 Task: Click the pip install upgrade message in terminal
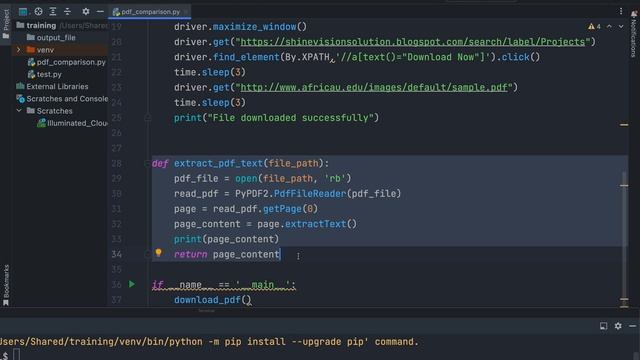[x=209, y=342]
